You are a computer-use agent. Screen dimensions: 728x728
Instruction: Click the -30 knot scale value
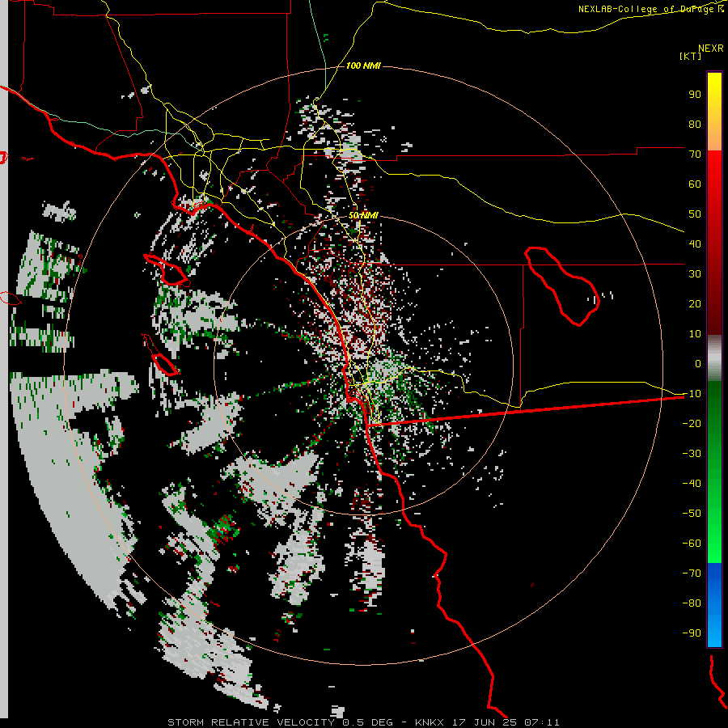coord(692,454)
